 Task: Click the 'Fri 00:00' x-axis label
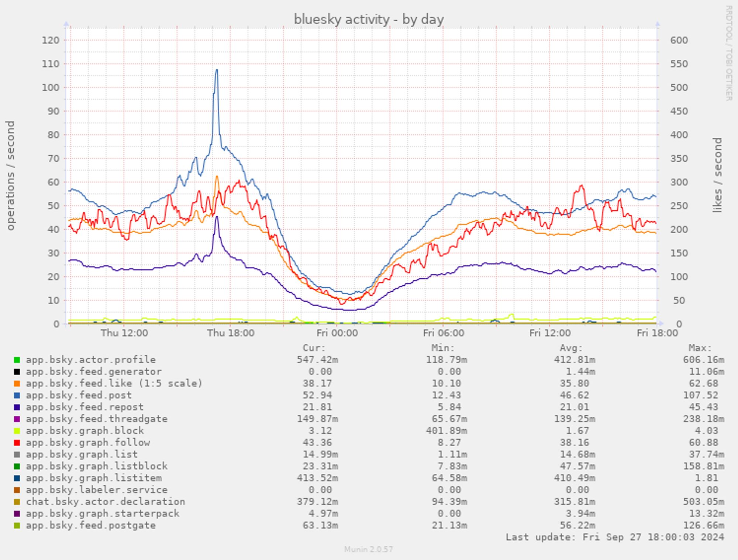(x=337, y=333)
